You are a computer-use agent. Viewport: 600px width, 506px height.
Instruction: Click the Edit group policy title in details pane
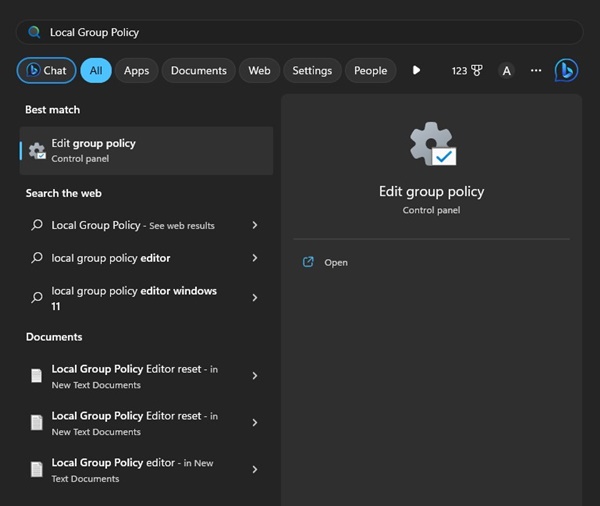(432, 191)
